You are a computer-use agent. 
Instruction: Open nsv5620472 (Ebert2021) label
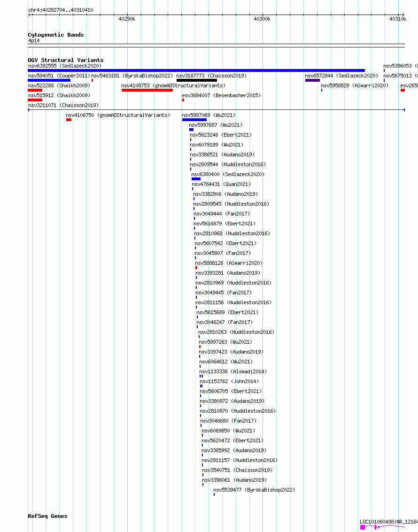[233, 439]
